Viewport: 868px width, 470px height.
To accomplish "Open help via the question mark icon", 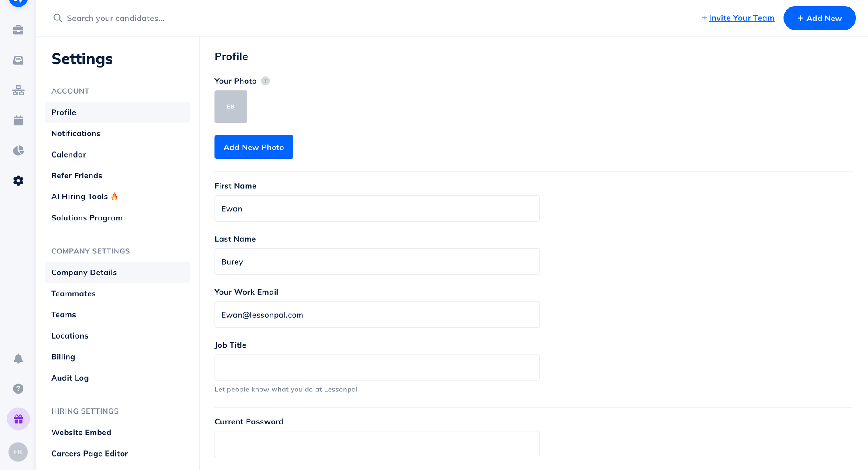I will coord(18,388).
